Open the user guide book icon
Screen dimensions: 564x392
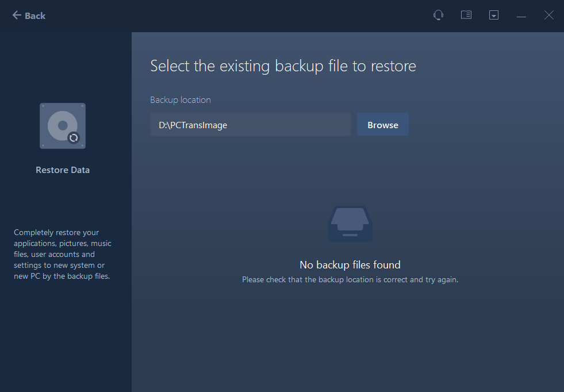pyautogui.click(x=466, y=16)
